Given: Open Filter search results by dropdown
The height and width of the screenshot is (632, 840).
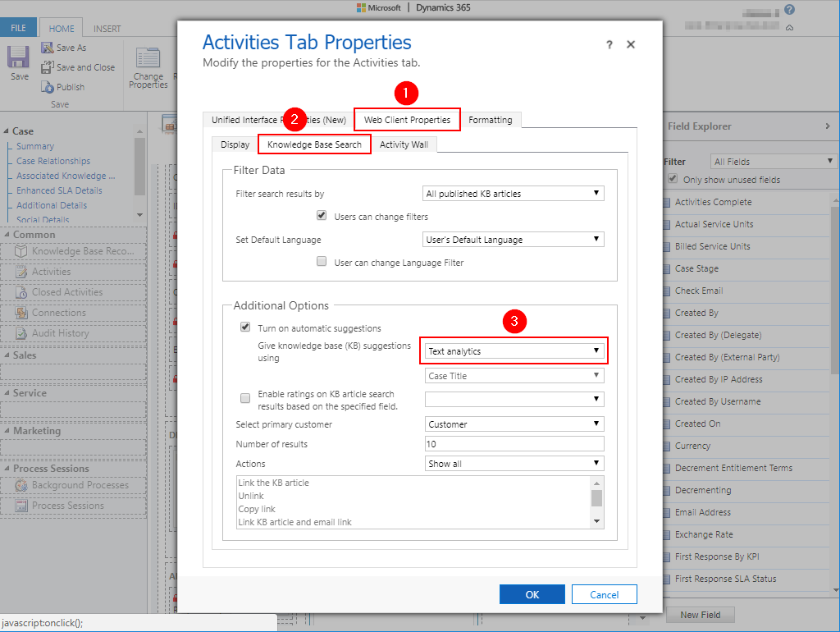Looking at the screenshot, I should click(x=514, y=194).
